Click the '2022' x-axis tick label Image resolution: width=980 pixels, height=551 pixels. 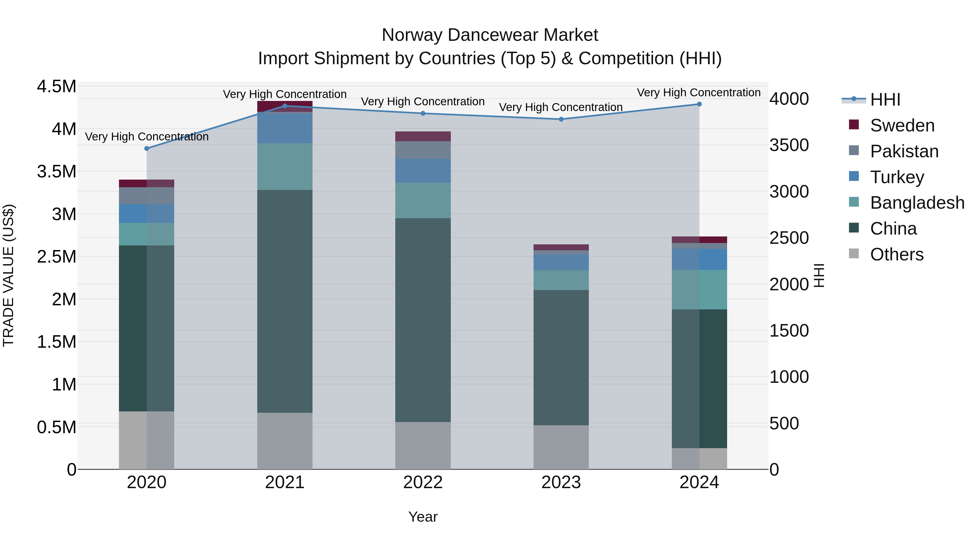[423, 482]
